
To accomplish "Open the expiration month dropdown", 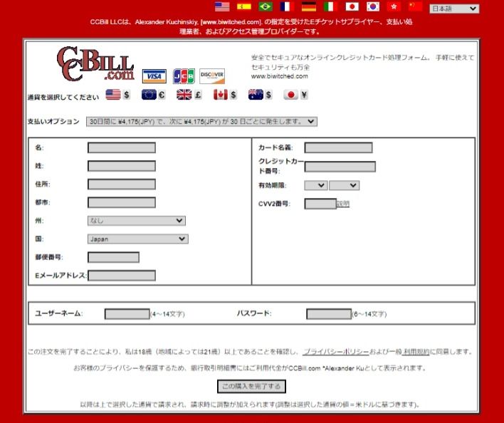I will coord(315,185).
